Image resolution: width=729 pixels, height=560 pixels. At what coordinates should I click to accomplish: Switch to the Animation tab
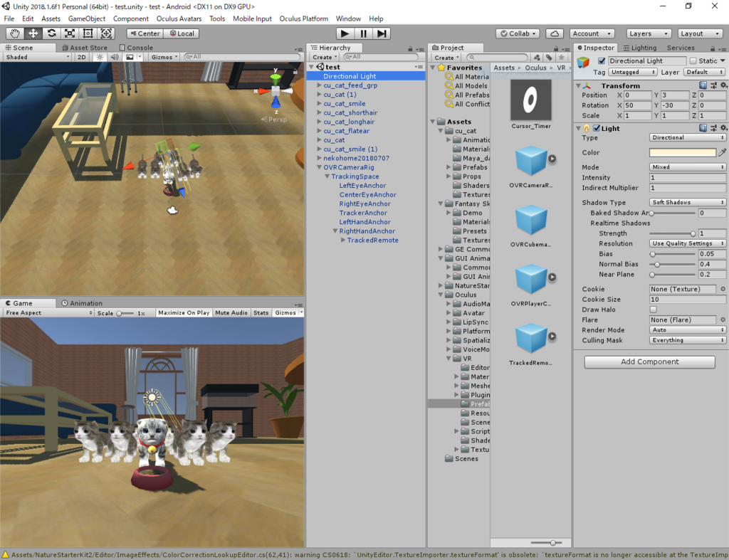82,303
